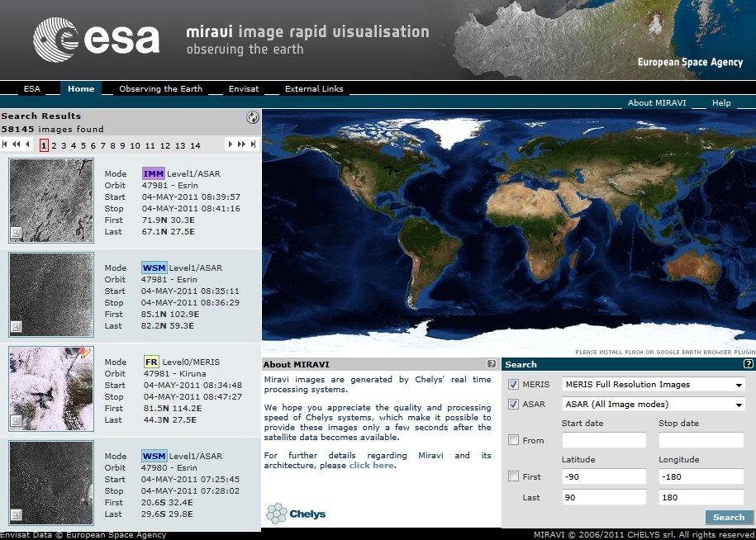Open MERIS Full Resolution Images dropdown

(x=654, y=385)
